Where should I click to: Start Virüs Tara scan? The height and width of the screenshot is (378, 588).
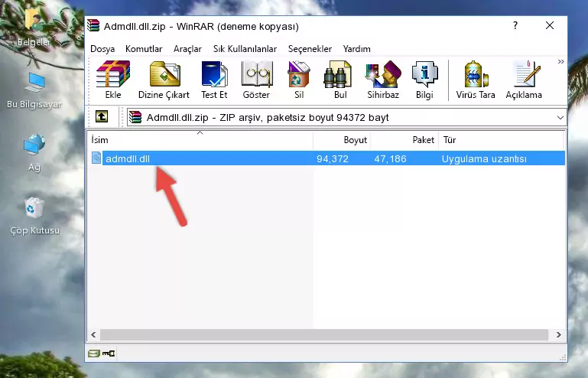coord(476,80)
